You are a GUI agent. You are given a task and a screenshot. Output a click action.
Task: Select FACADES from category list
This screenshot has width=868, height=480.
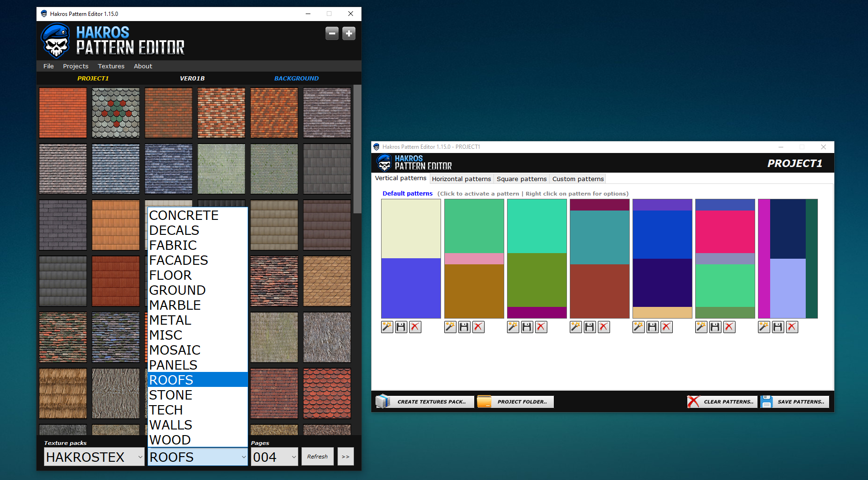pyautogui.click(x=198, y=260)
